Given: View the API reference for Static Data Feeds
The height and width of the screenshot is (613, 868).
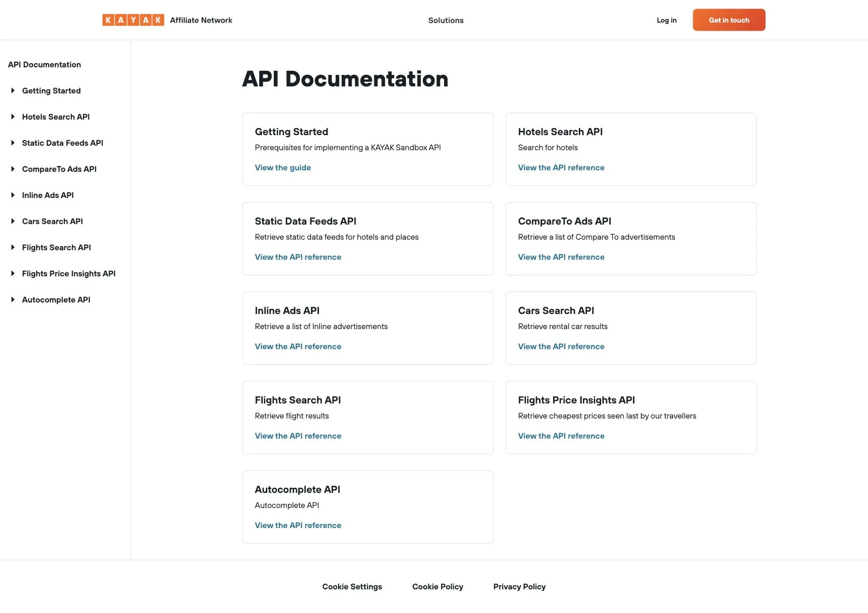Looking at the screenshot, I should pos(298,257).
